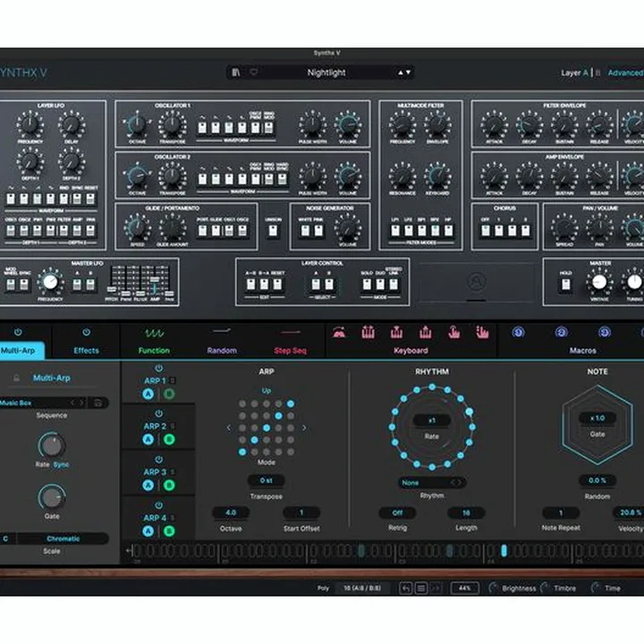This screenshot has width=644, height=644.
Task: Open the history list icon in status bar
Action: pos(421,589)
